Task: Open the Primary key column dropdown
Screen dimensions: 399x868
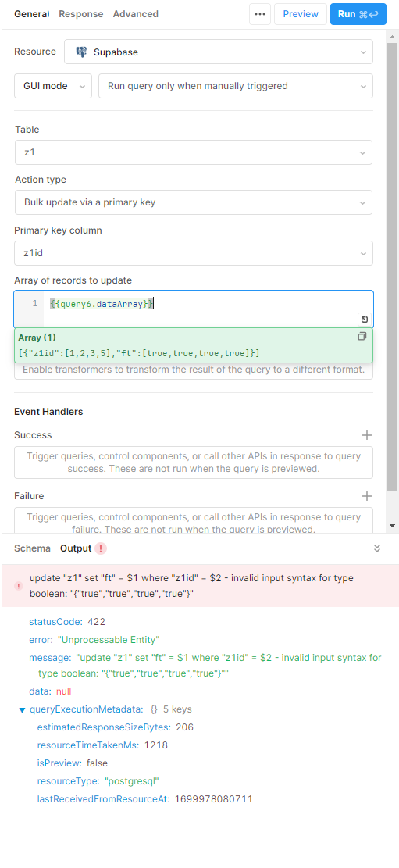Action: click(x=194, y=253)
